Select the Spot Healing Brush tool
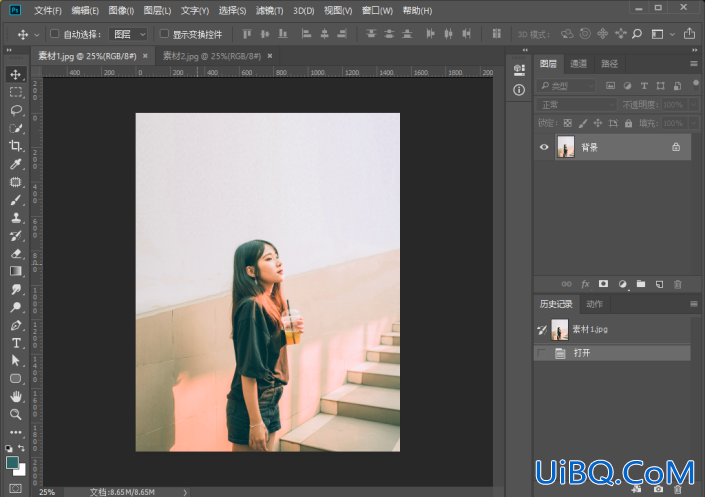This screenshot has width=705, height=497. point(16,182)
